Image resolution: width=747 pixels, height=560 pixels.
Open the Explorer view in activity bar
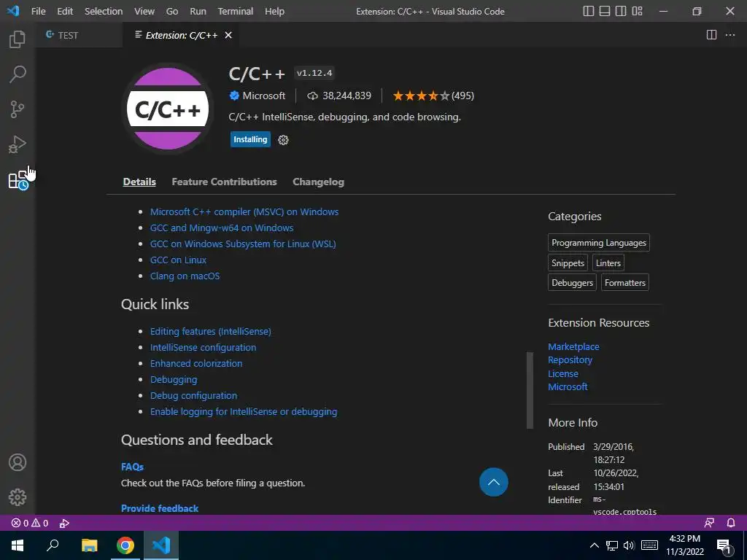[x=18, y=39]
